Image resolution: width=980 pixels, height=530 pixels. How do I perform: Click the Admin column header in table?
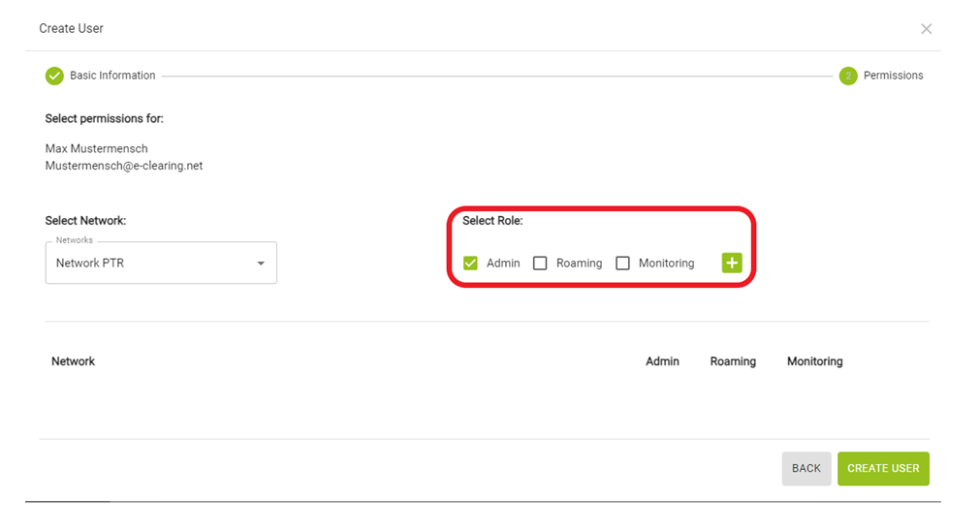[x=662, y=361]
